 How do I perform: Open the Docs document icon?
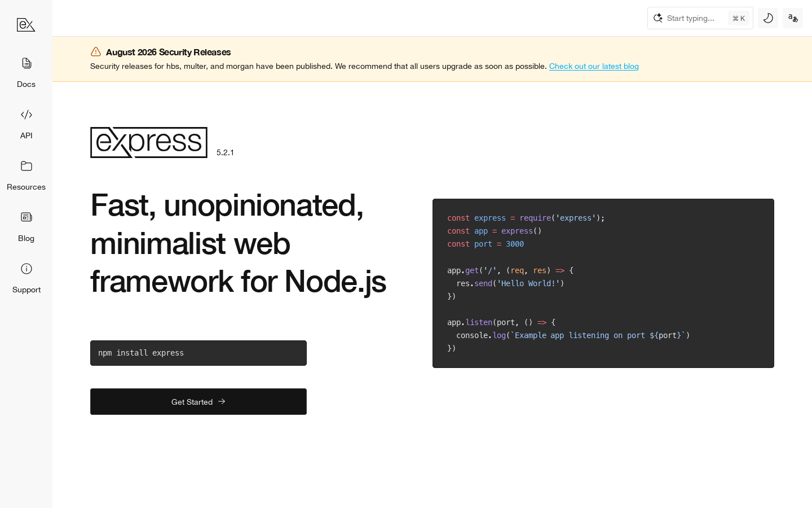26,63
